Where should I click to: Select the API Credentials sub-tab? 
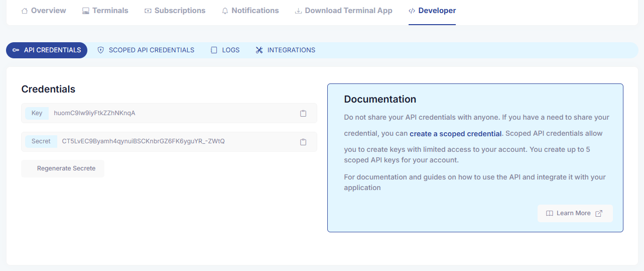47,50
